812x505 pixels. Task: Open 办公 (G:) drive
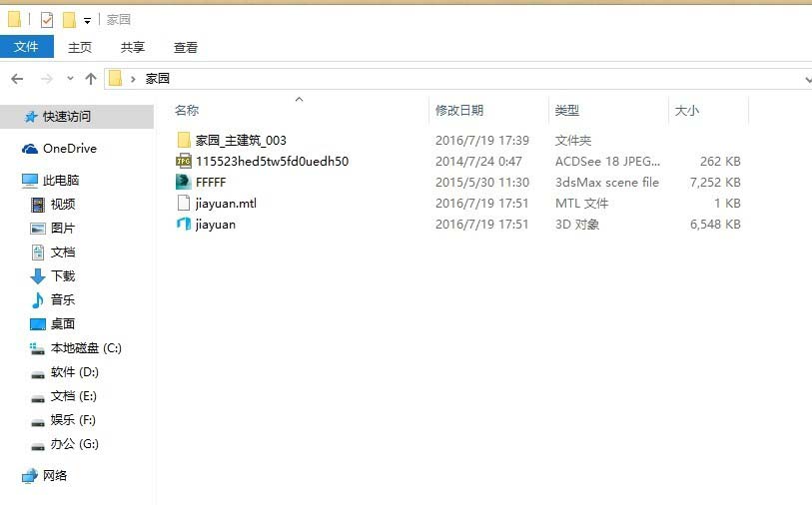75,443
